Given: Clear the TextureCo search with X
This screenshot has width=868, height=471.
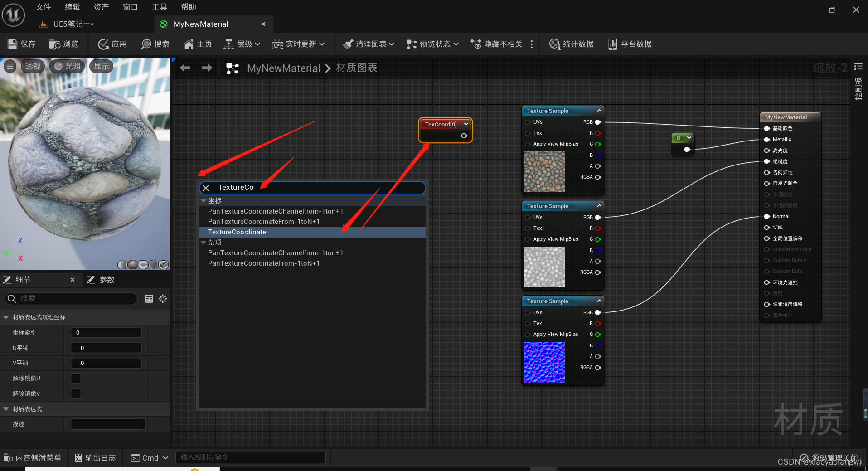Looking at the screenshot, I should (x=206, y=188).
